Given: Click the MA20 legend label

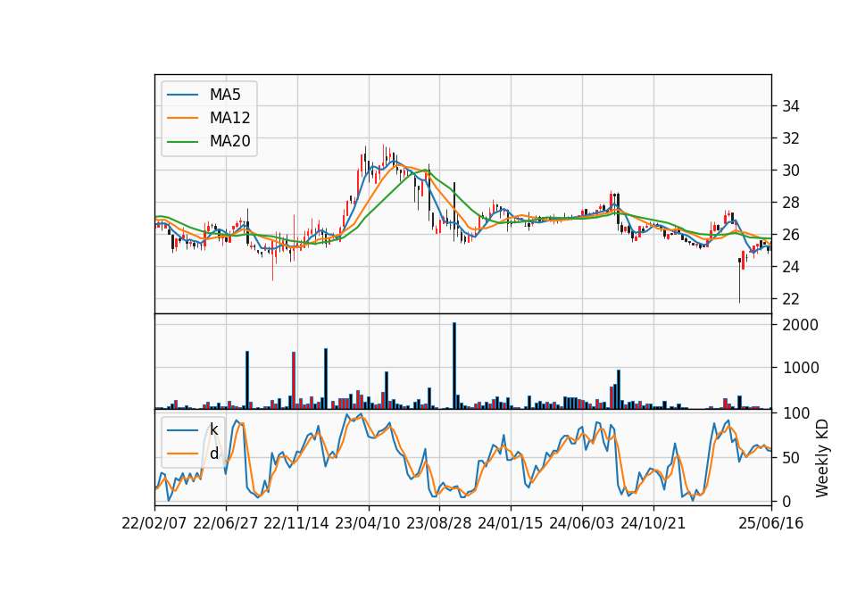Looking at the screenshot, I should click(x=229, y=141).
